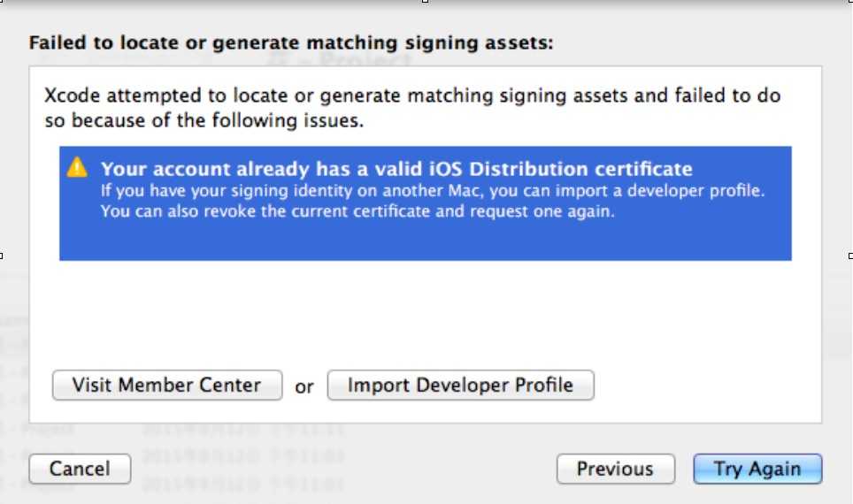Click the yellow warning triangle icon
This screenshot has height=504, width=853.
(78, 167)
